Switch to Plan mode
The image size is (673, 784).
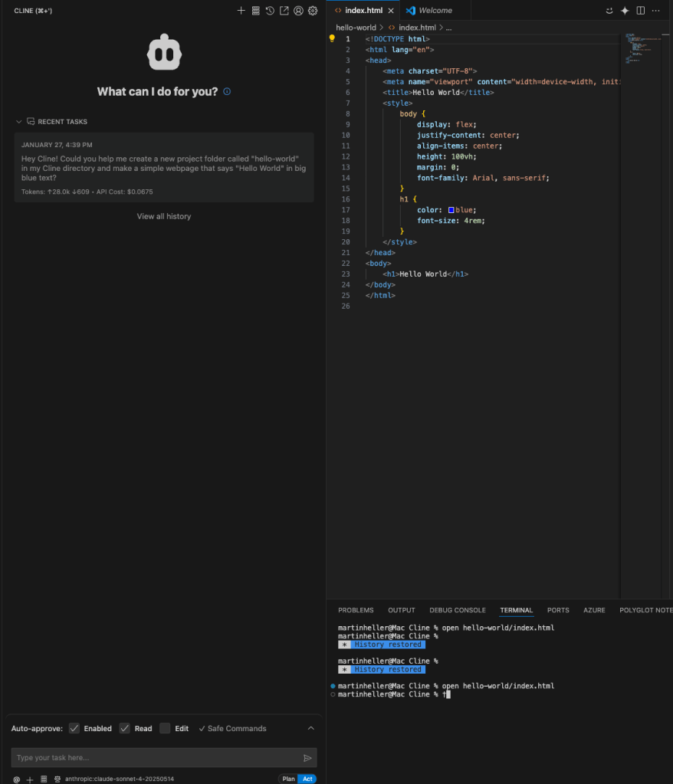(288, 779)
